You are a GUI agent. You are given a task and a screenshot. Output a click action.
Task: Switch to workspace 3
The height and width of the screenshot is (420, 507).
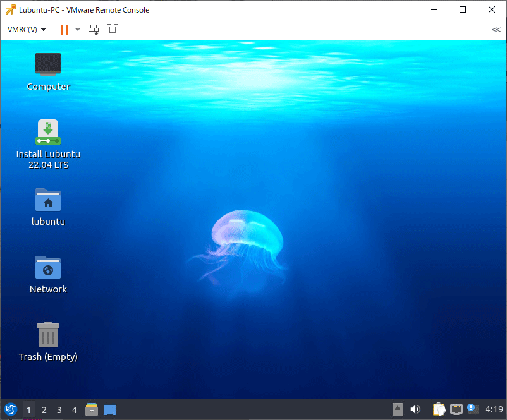pyautogui.click(x=59, y=410)
